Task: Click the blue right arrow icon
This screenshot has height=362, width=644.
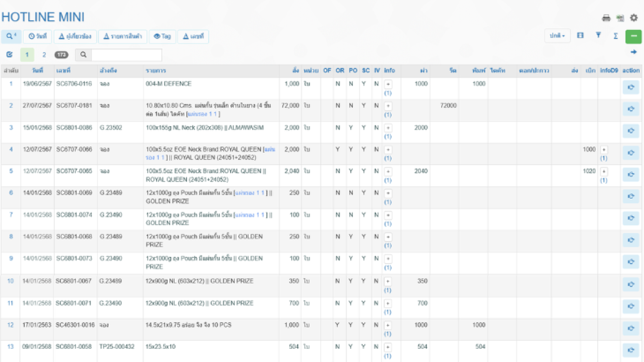Action: point(633,52)
